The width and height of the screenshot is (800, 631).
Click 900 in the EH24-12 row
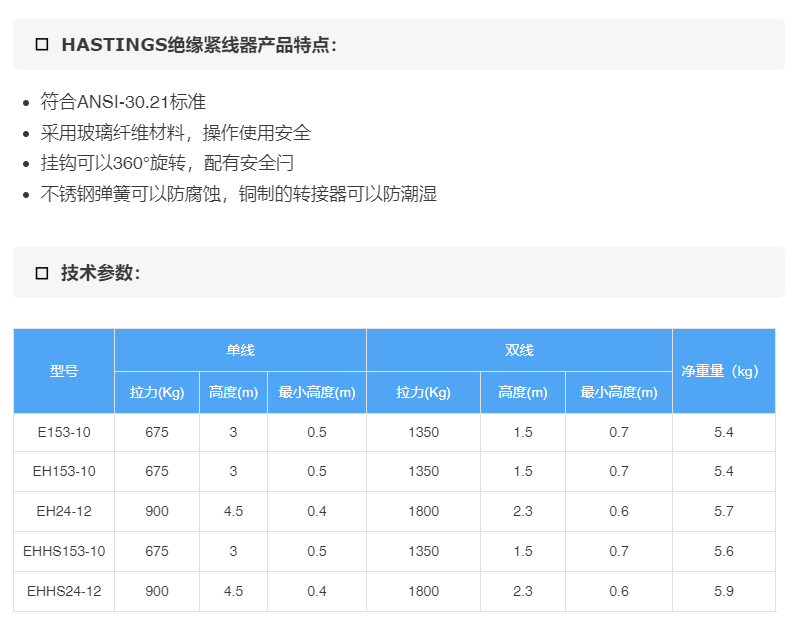click(157, 511)
